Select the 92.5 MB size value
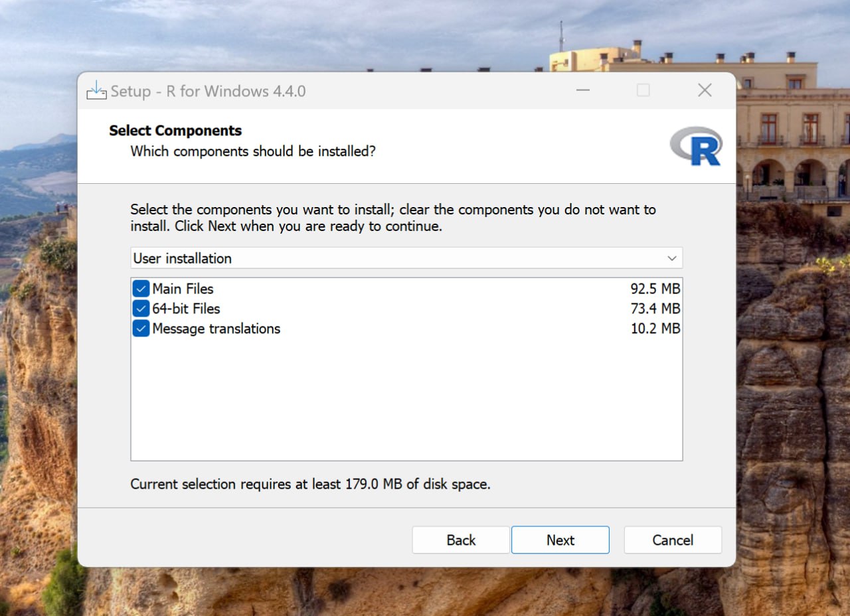The width and height of the screenshot is (850, 616). pos(655,289)
